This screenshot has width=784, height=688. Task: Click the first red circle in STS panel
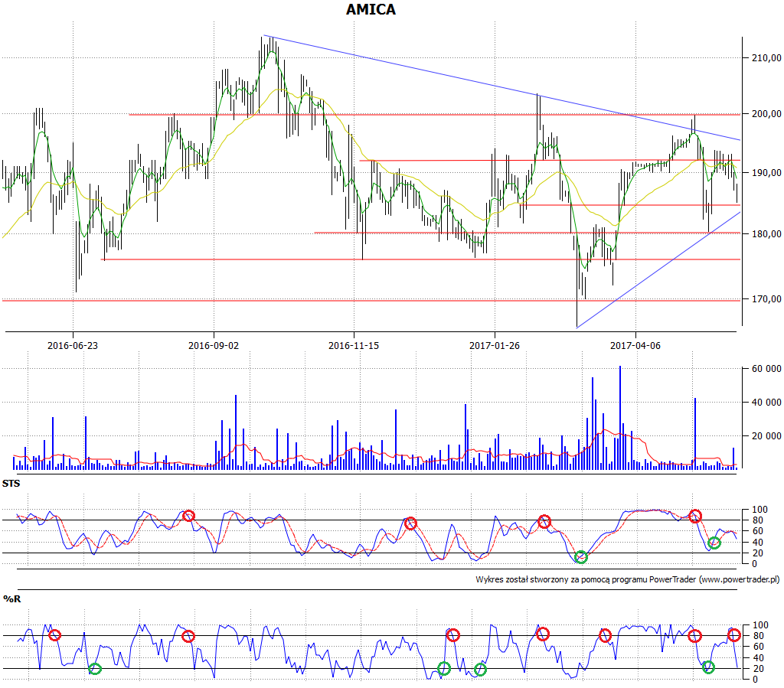188,516
